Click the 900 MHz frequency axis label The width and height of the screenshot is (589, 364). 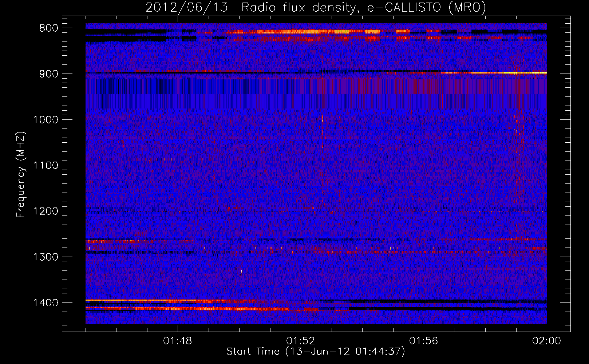(x=49, y=74)
